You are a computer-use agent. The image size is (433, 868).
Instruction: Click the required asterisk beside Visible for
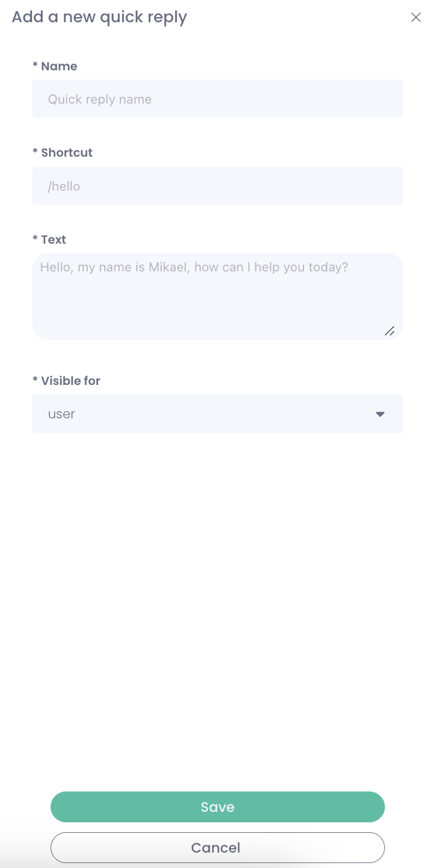[x=35, y=381]
